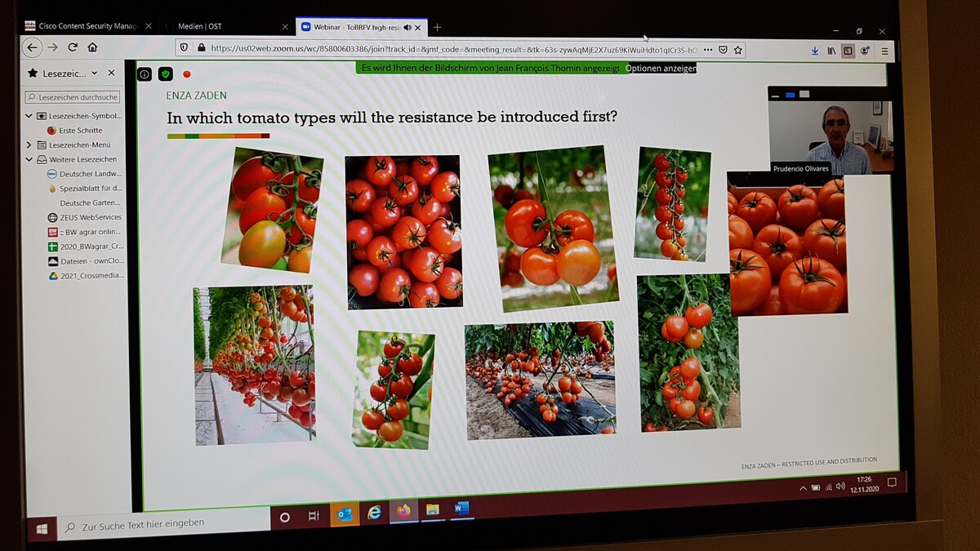The height and width of the screenshot is (551, 980).
Task: Save page to Pocket
Action: [x=722, y=50]
